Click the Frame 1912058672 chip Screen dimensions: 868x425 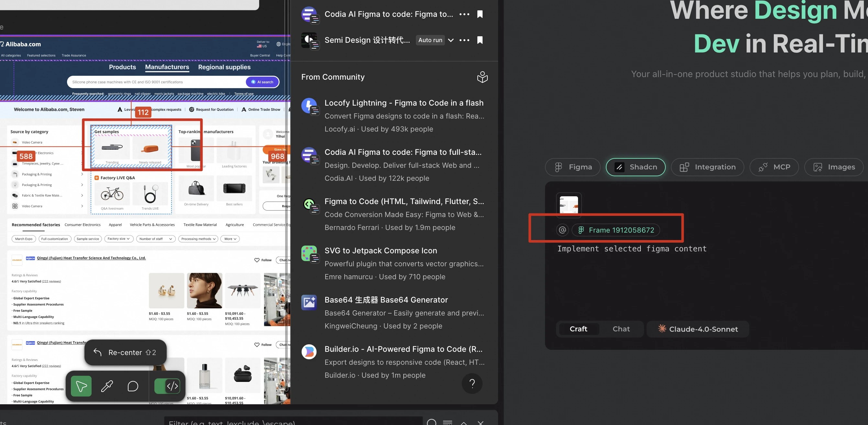616,230
